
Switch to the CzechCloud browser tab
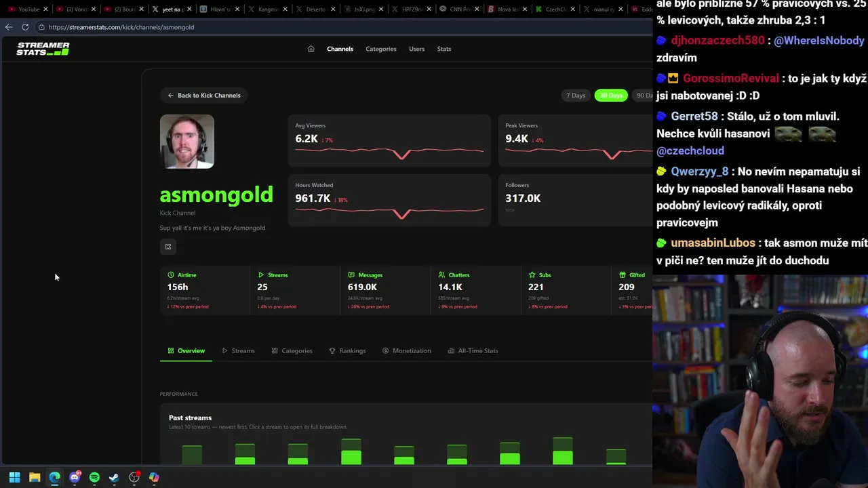(556, 9)
